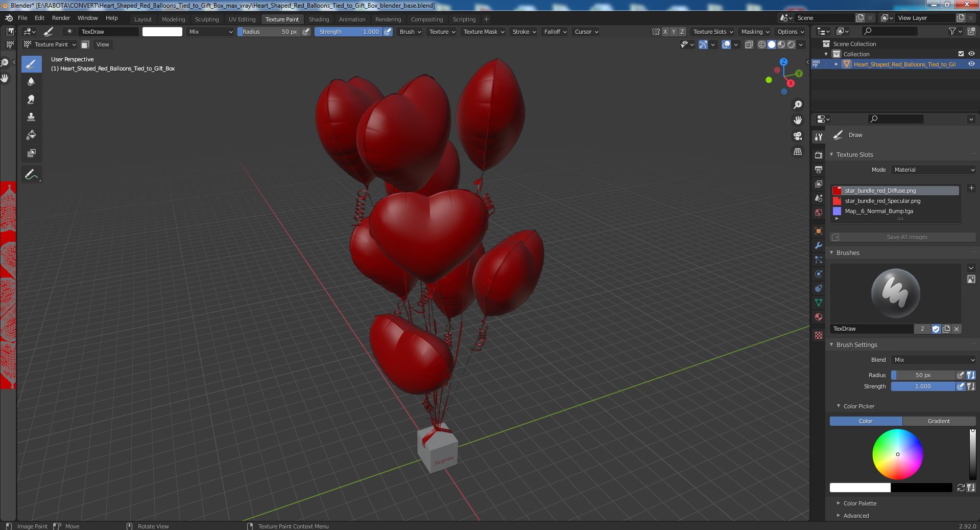
Task: Open the Masking popover button
Action: 755,32
